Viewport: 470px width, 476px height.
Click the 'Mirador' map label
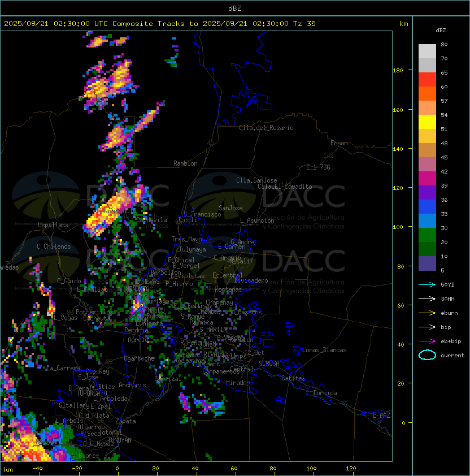tap(238, 383)
